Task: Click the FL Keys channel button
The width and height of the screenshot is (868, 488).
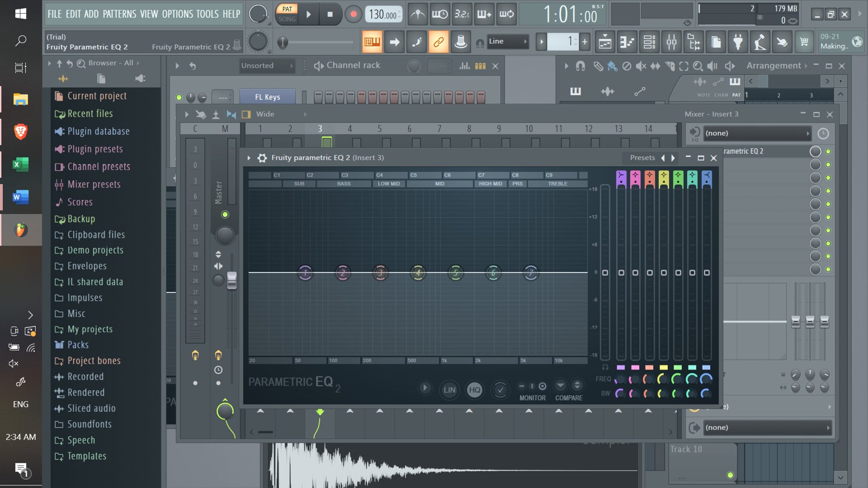Action: 267,97
